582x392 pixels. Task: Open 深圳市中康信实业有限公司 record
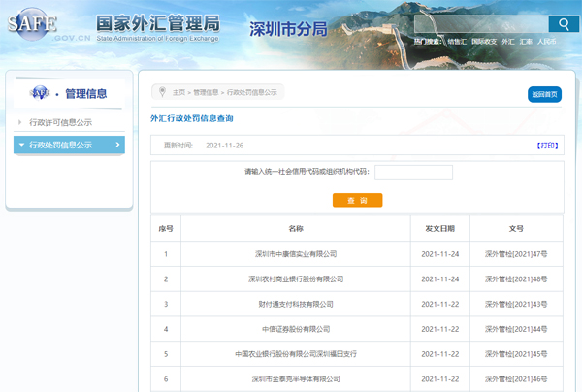(x=295, y=254)
